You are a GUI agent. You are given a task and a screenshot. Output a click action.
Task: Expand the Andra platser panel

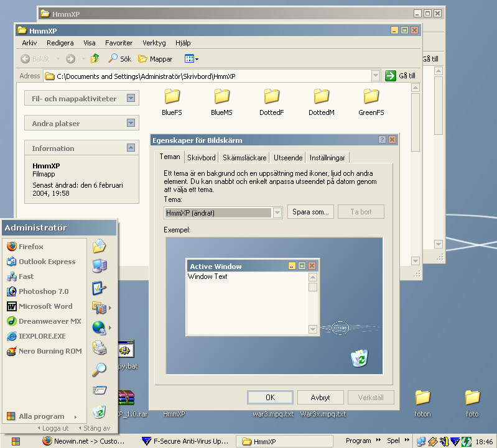point(131,122)
